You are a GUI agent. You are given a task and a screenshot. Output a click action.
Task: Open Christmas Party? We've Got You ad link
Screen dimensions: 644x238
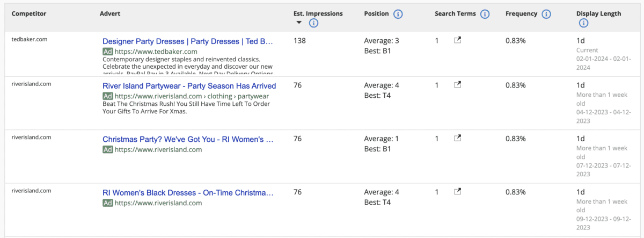click(188, 139)
